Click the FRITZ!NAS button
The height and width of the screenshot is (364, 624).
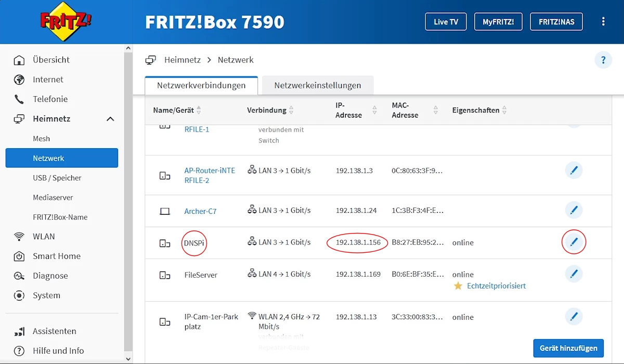coord(556,22)
